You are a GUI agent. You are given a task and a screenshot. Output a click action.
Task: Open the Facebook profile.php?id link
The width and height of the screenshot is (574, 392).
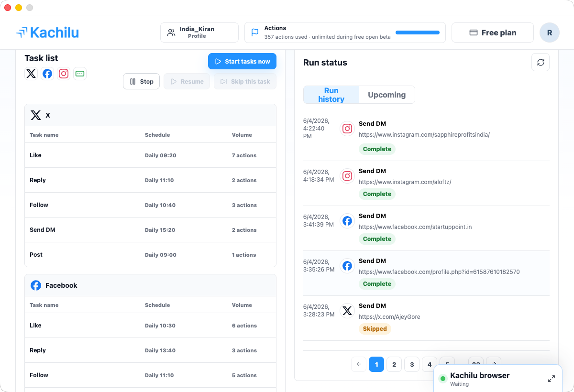click(439, 272)
